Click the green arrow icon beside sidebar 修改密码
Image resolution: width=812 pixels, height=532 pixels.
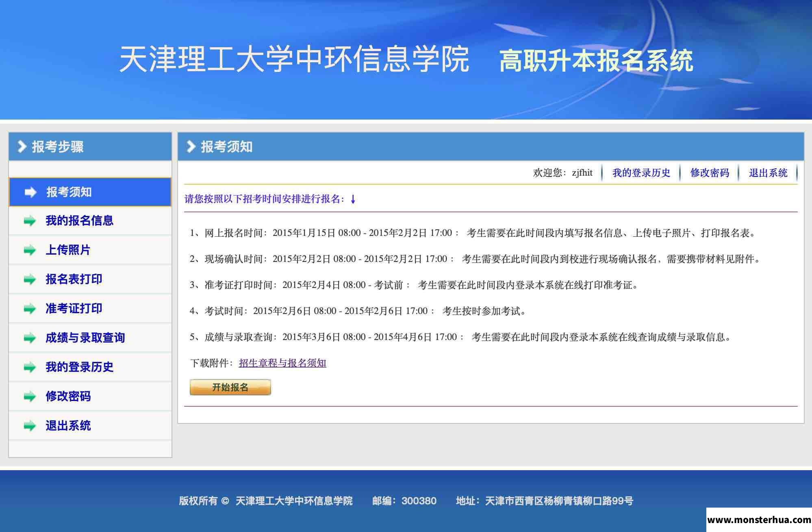coord(30,397)
